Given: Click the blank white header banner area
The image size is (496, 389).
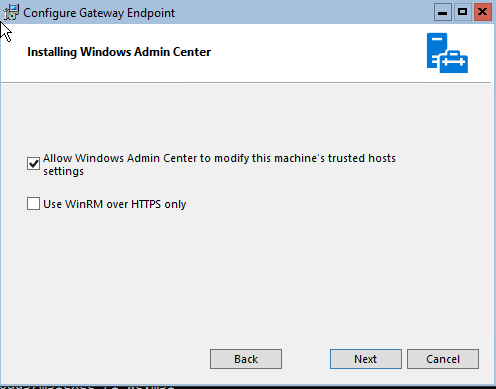Looking at the screenshot, I should [317, 53].
